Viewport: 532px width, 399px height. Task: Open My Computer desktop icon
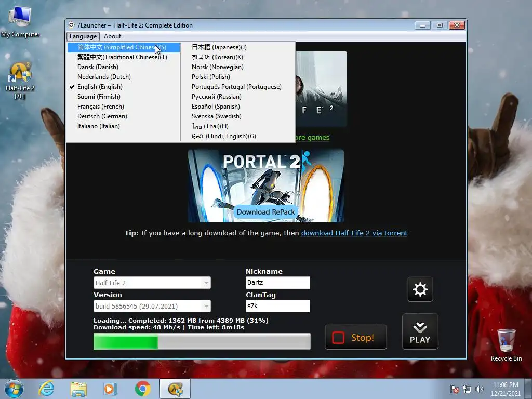pyautogui.click(x=20, y=21)
